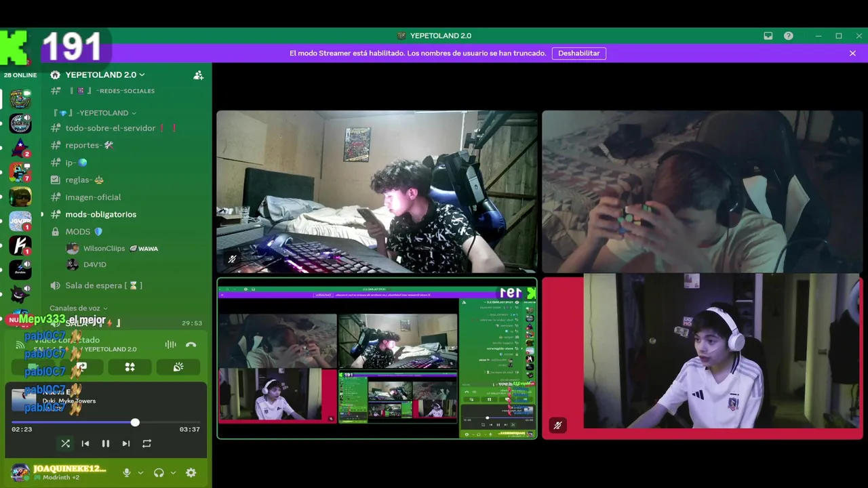Viewport: 868px width, 488px height.
Task: Collapse the Canales de voz category
Action: click(78, 308)
